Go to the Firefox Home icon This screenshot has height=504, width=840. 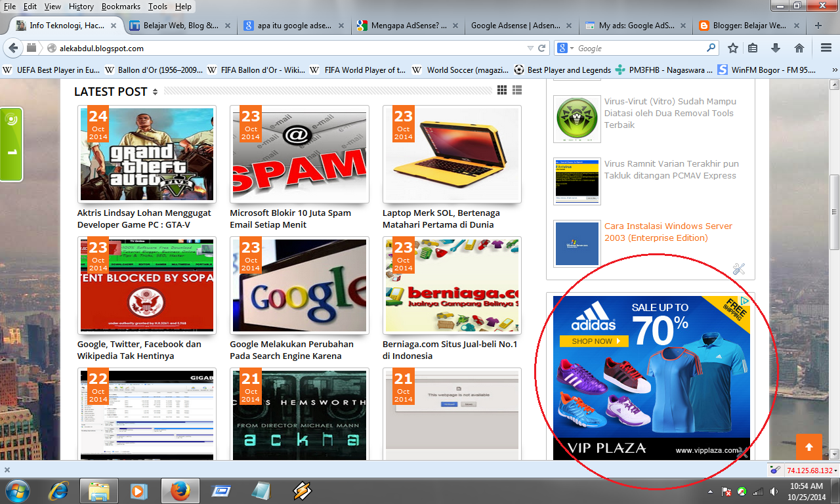click(x=799, y=48)
